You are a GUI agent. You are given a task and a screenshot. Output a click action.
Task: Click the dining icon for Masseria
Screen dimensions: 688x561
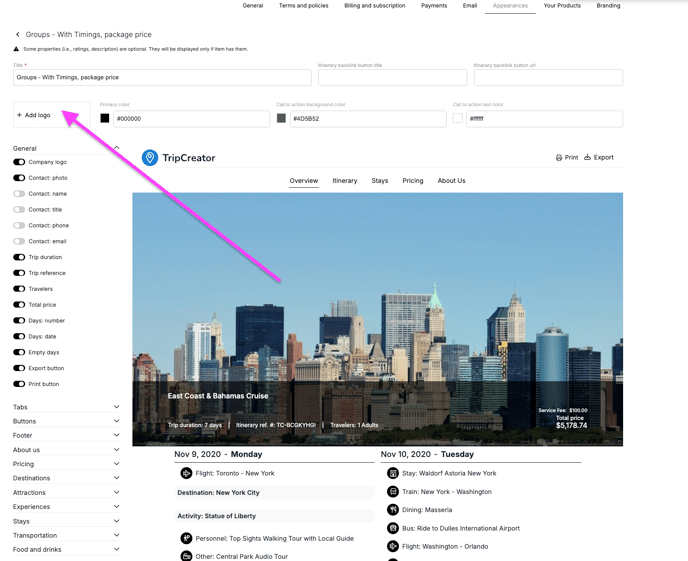(393, 510)
